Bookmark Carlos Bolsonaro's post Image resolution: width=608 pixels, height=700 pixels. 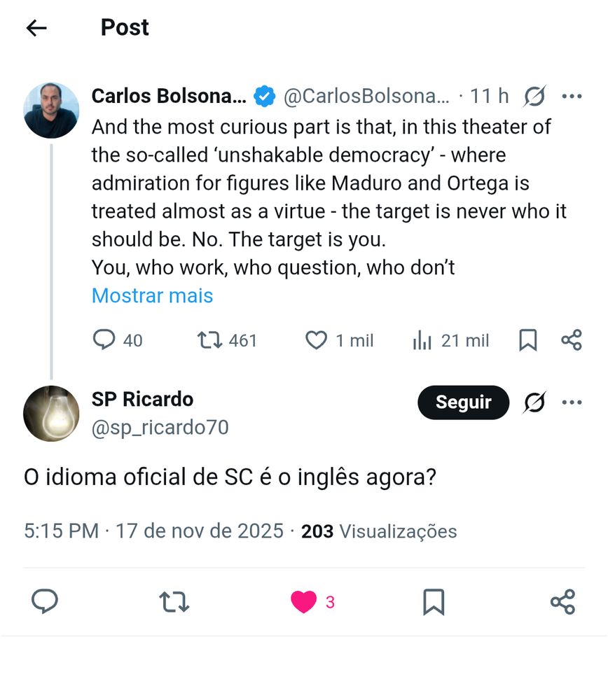[528, 340]
